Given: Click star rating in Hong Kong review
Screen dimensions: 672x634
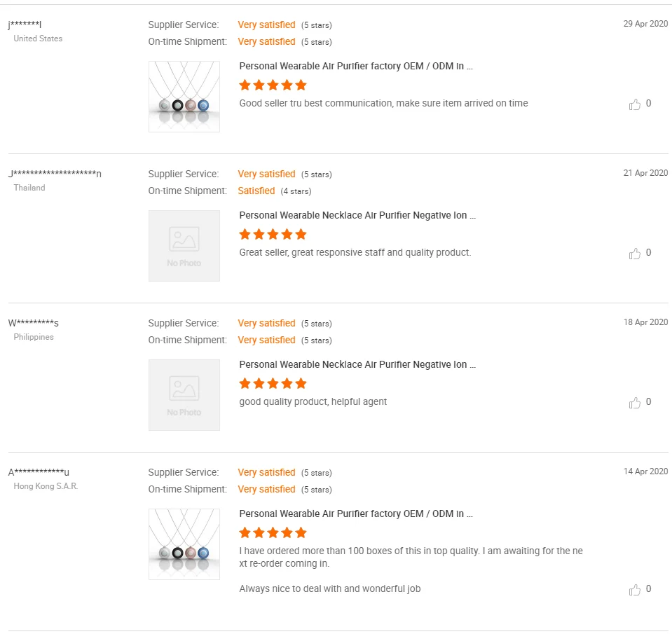Looking at the screenshot, I should [x=273, y=533].
